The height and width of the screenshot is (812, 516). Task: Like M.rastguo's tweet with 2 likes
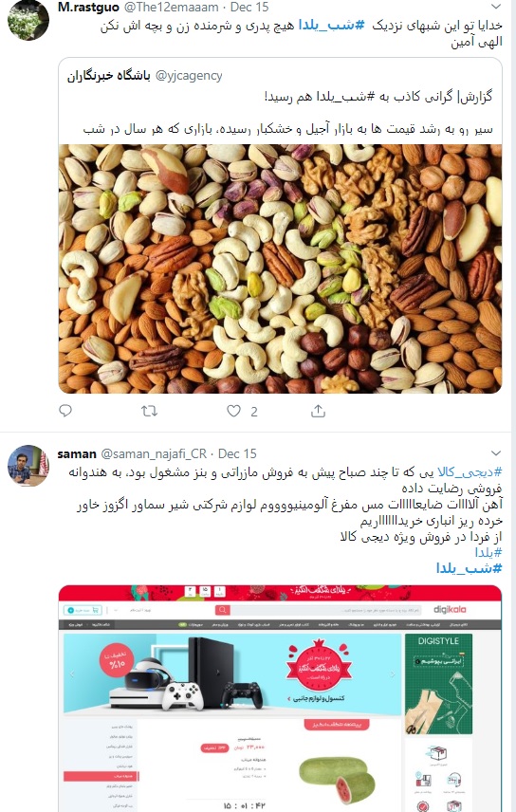tap(233, 411)
